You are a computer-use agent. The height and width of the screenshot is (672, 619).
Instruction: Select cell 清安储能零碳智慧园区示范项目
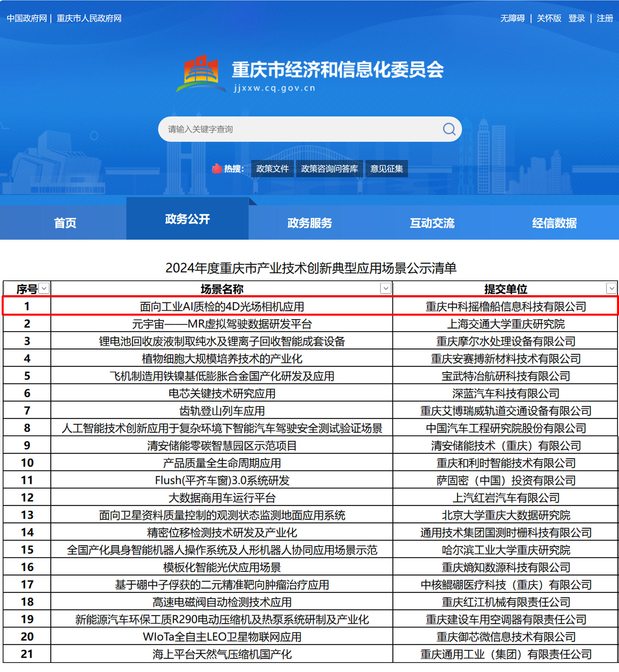[x=222, y=446]
